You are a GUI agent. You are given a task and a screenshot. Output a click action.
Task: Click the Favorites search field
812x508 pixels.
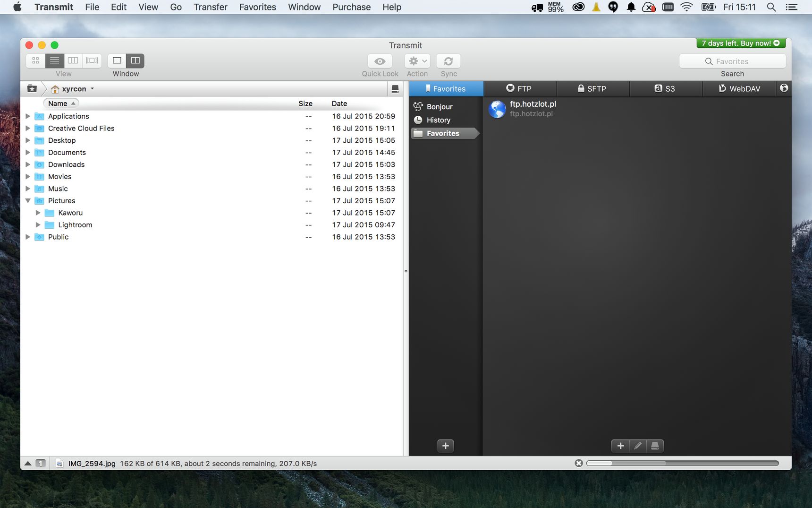[x=733, y=61]
